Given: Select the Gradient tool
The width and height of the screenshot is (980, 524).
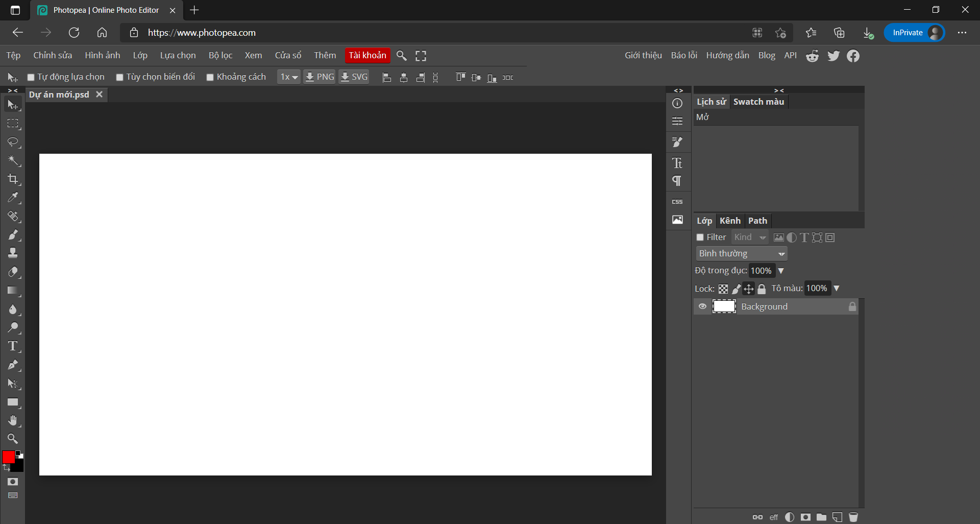Looking at the screenshot, I should [13, 291].
